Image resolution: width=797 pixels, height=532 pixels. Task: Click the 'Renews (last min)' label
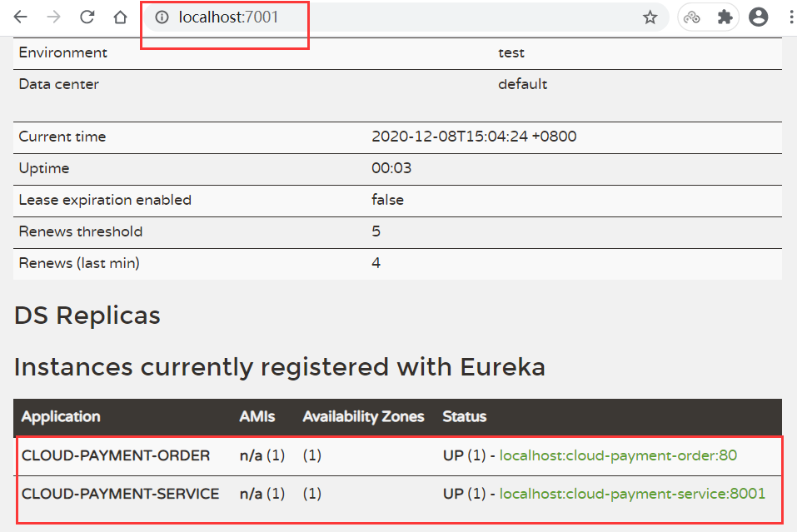[79, 263]
